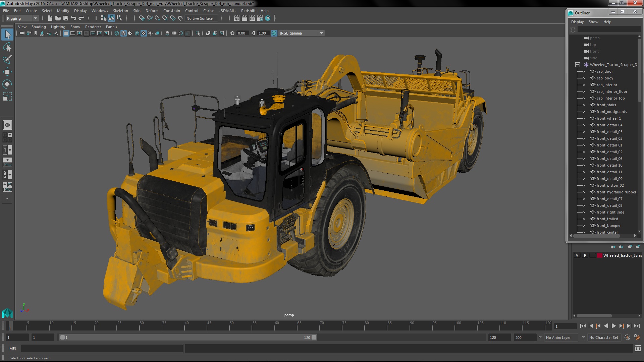644x362 pixels.
Task: Activate the Rotate tool in toolbox
Action: [7, 84]
